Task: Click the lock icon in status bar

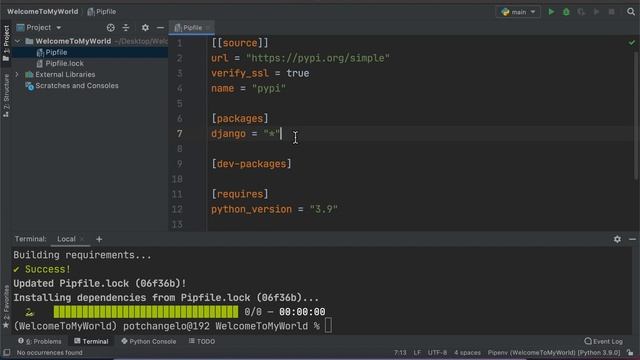Action: 630,352
